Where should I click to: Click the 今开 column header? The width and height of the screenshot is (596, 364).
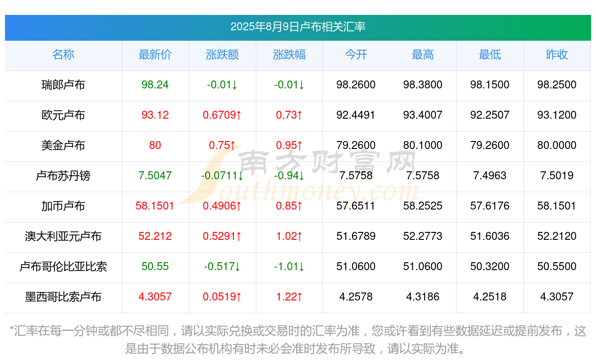click(x=356, y=55)
